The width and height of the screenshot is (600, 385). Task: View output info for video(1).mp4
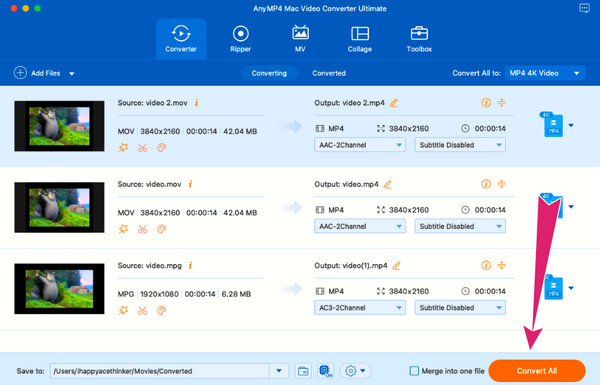(x=486, y=265)
